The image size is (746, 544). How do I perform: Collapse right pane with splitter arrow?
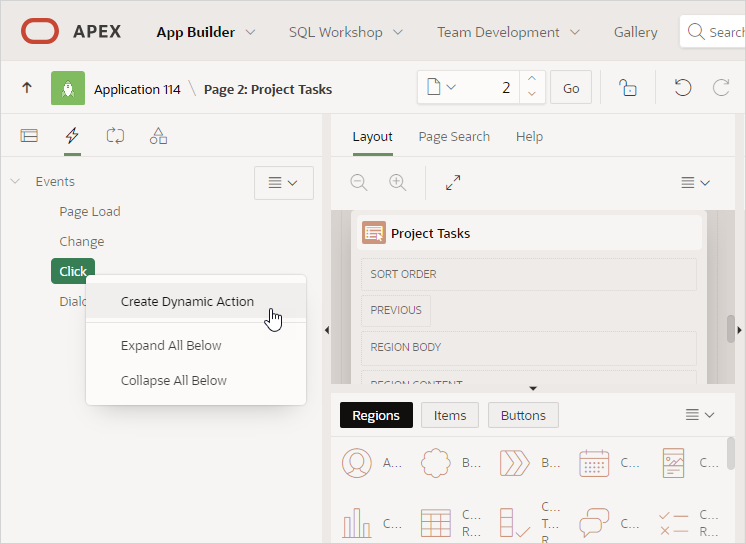(739, 330)
